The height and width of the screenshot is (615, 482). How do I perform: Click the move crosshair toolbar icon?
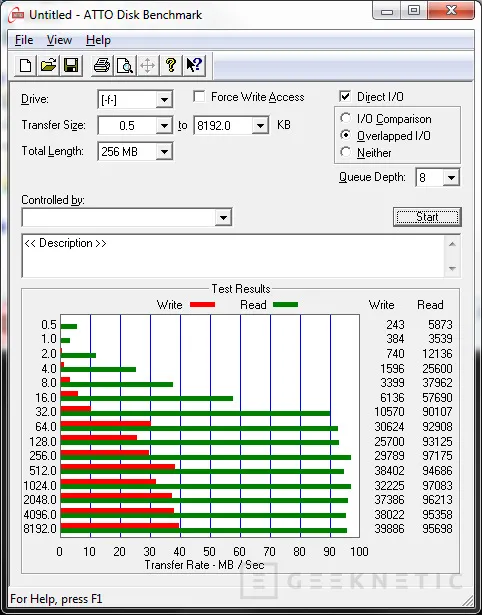tap(147, 65)
